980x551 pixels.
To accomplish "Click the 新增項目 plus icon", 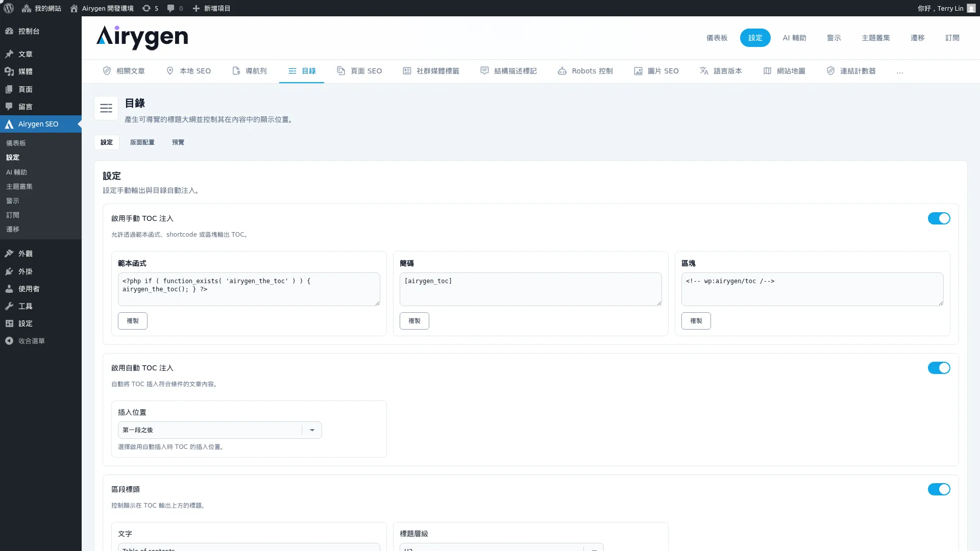I will 196,8.
